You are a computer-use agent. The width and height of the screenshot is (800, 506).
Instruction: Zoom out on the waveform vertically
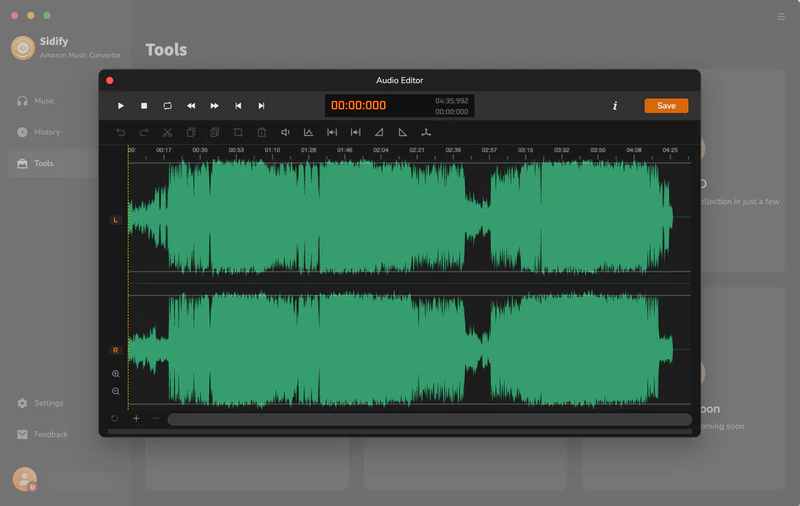pyautogui.click(x=116, y=391)
